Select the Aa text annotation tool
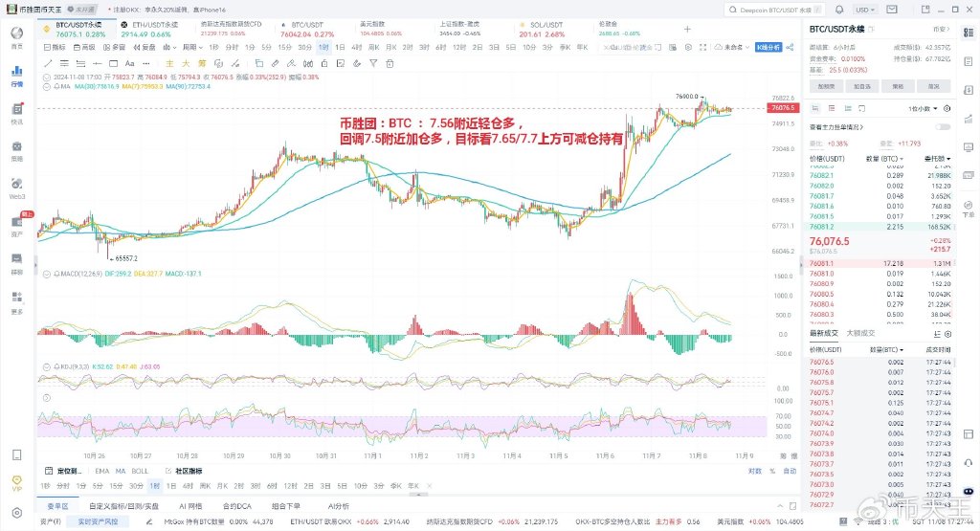 129,63
